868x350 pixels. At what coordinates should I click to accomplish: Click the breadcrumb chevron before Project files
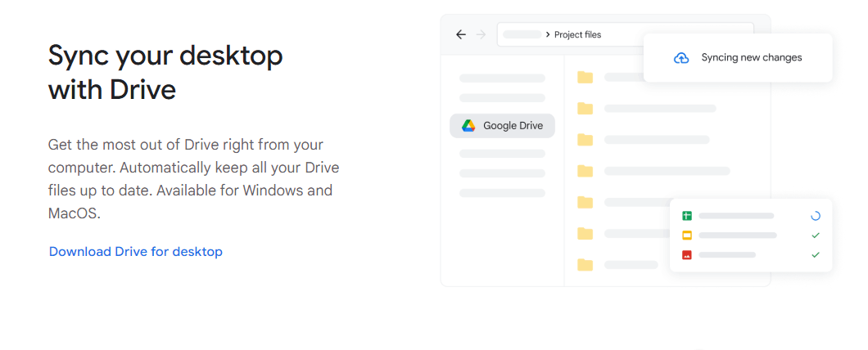click(548, 34)
